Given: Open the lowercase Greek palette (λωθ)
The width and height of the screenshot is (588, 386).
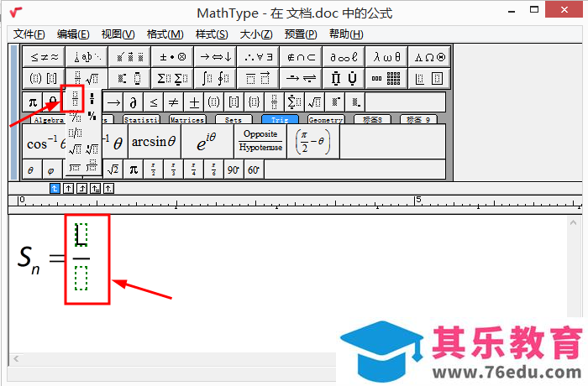Looking at the screenshot, I should [386, 56].
